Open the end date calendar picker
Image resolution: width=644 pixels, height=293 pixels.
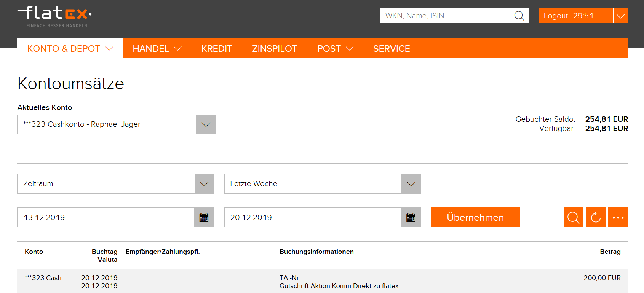click(x=411, y=217)
